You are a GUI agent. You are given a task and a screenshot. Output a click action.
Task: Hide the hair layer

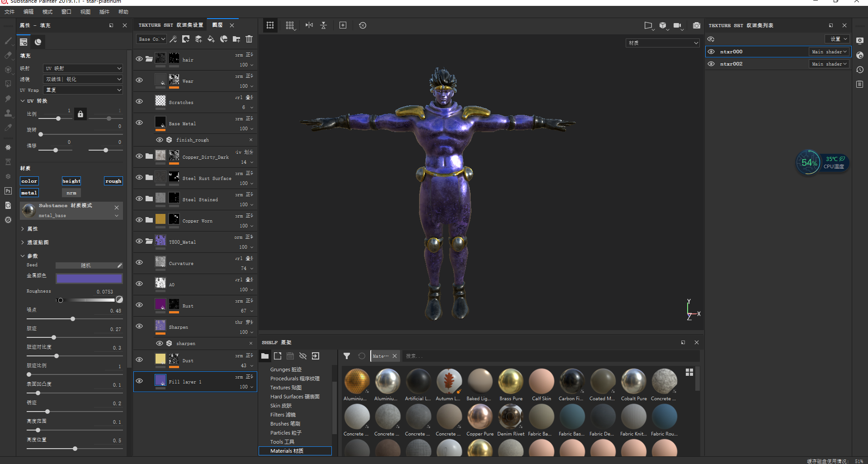[x=139, y=59]
